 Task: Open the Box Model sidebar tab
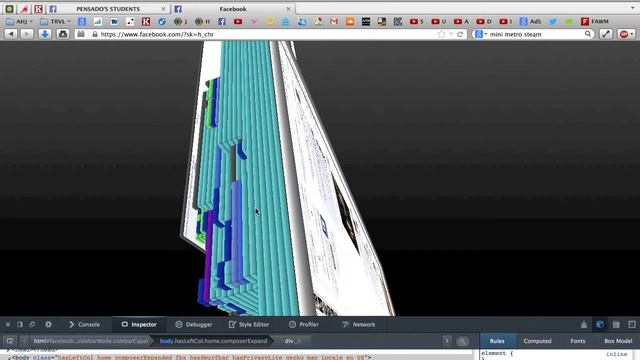[618, 341]
